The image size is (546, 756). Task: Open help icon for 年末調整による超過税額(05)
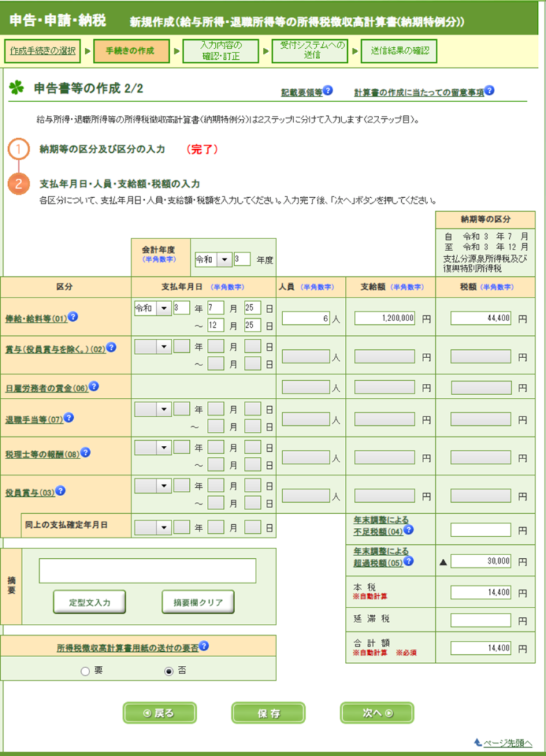(x=408, y=560)
